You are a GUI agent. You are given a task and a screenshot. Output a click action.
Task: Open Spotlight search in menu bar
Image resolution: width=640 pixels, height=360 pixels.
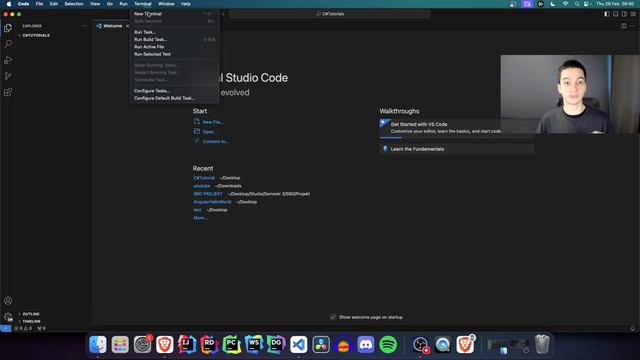(x=577, y=4)
